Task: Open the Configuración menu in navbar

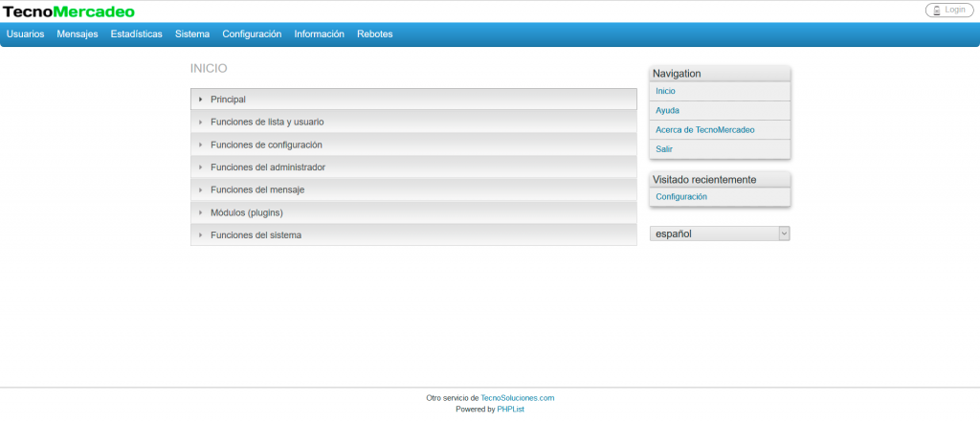Action: pos(252,33)
